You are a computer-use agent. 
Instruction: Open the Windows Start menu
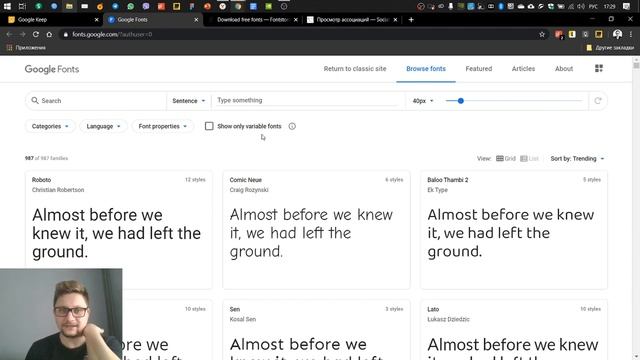(x=7, y=6)
